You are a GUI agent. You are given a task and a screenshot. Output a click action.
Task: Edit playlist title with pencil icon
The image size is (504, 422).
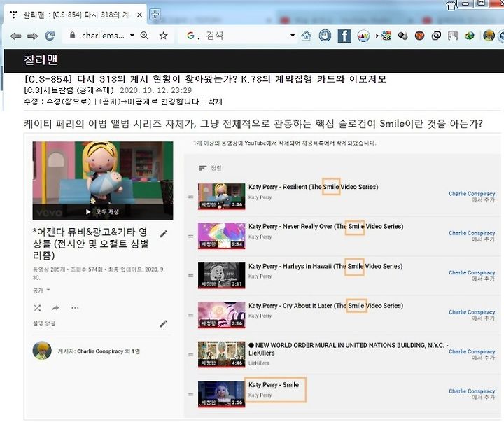pos(164,234)
